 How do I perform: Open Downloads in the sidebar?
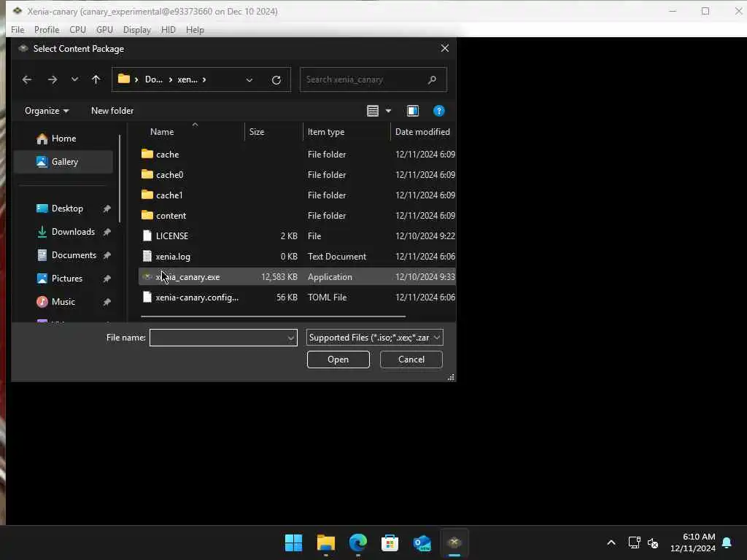pos(73,232)
